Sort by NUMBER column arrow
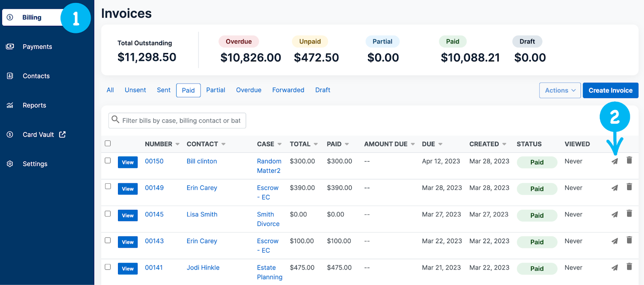 coord(178,144)
